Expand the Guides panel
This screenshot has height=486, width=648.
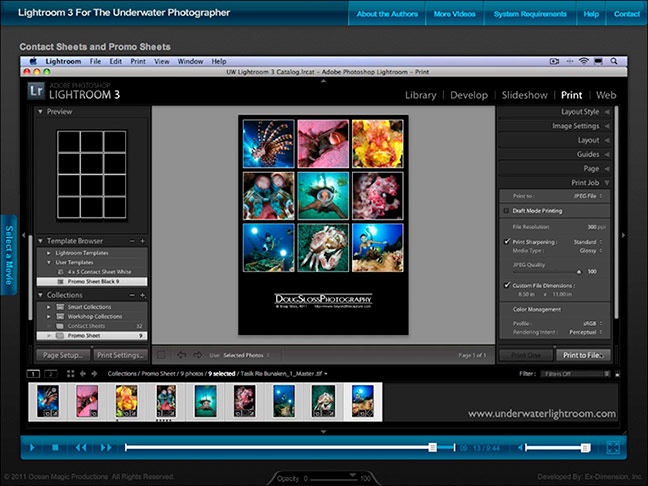(607, 155)
